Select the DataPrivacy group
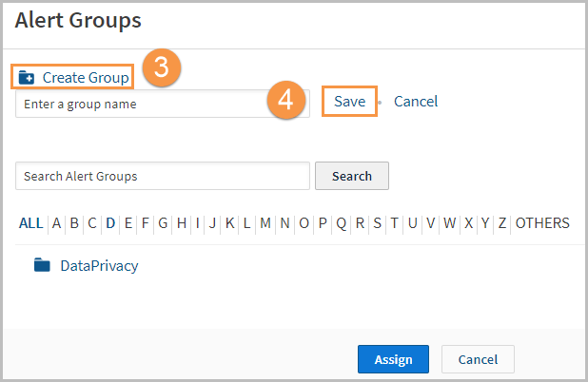The height and width of the screenshot is (382, 588). coord(99,266)
